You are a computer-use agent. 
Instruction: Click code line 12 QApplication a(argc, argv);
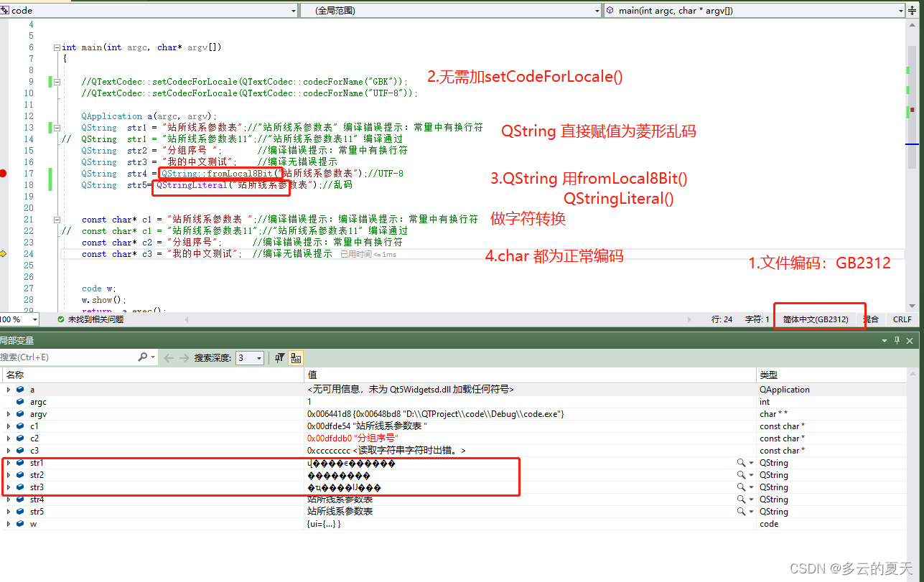click(149, 116)
